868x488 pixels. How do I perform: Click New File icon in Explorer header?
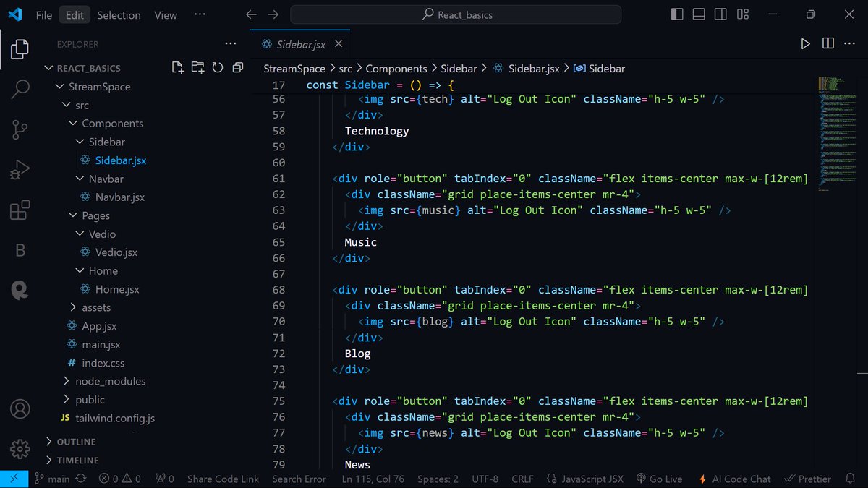pyautogui.click(x=177, y=68)
